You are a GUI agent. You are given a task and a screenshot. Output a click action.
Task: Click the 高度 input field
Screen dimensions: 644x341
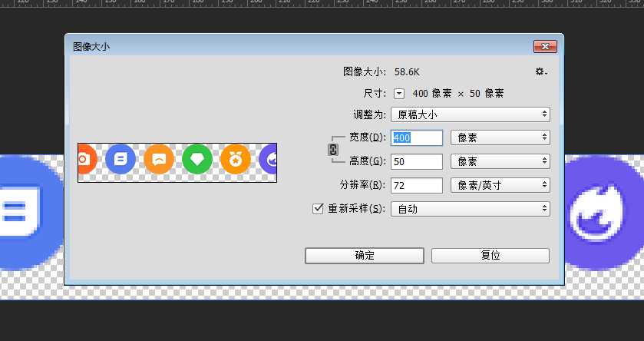tap(417, 161)
